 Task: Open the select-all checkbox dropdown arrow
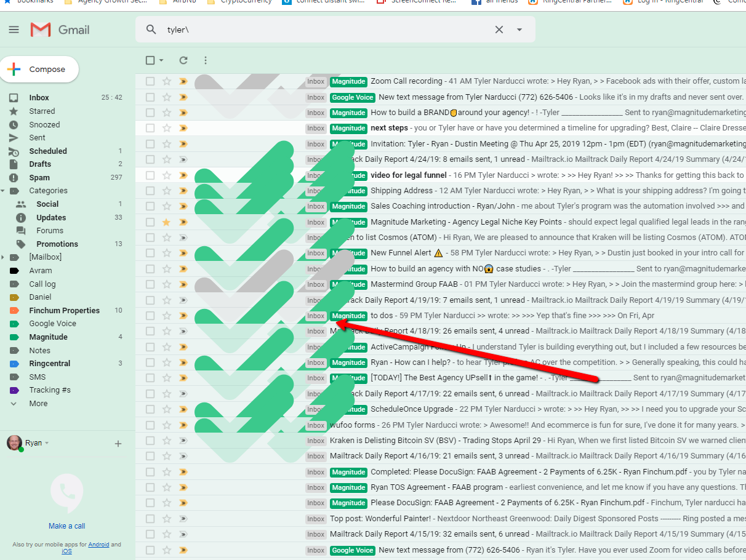161,60
